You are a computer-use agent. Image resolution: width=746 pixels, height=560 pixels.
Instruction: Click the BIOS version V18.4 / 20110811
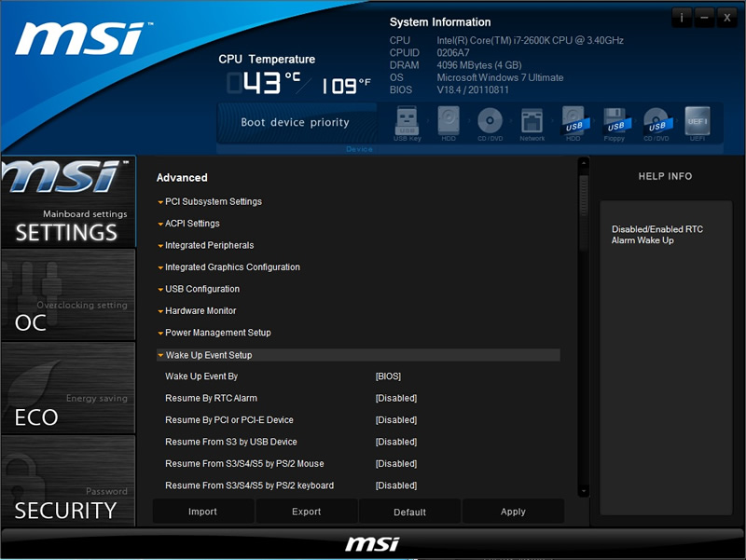pos(473,89)
